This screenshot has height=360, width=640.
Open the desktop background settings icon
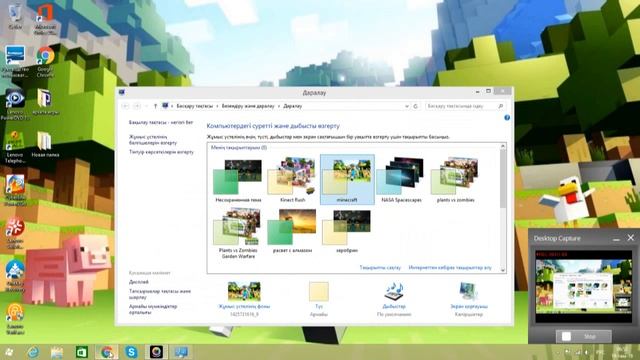tap(244, 291)
